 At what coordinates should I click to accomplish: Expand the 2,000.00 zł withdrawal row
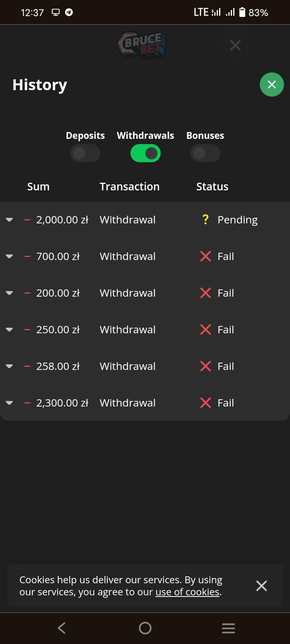[x=9, y=220]
